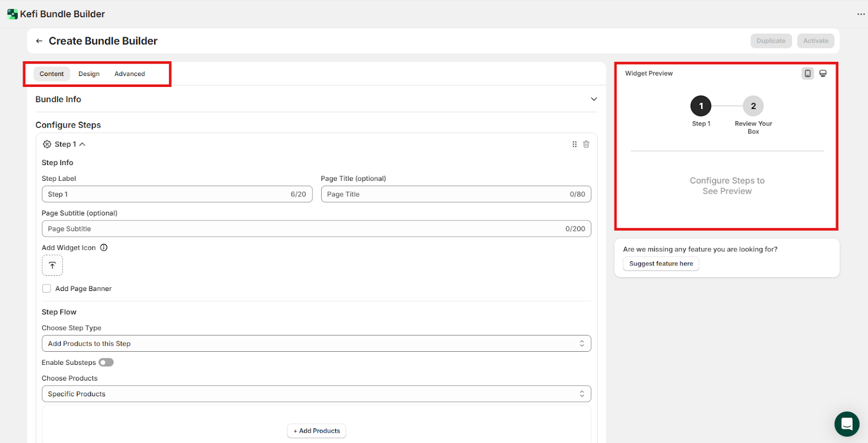Switch widget preview to mobile view
868x443 pixels.
click(807, 73)
